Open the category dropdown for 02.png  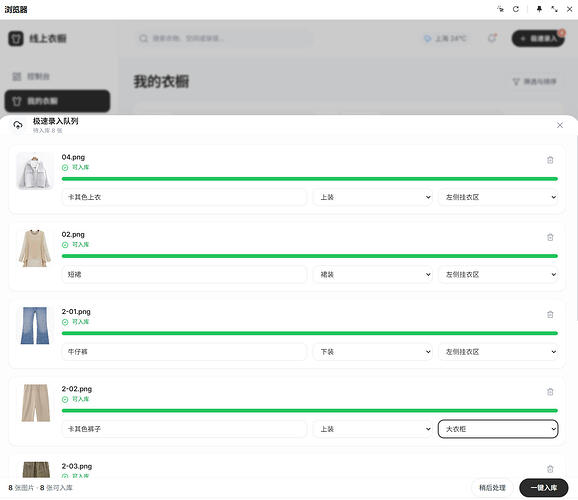(x=372, y=275)
